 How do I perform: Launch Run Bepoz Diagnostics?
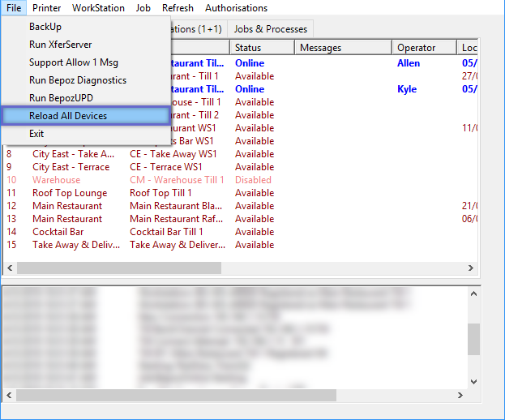point(78,80)
